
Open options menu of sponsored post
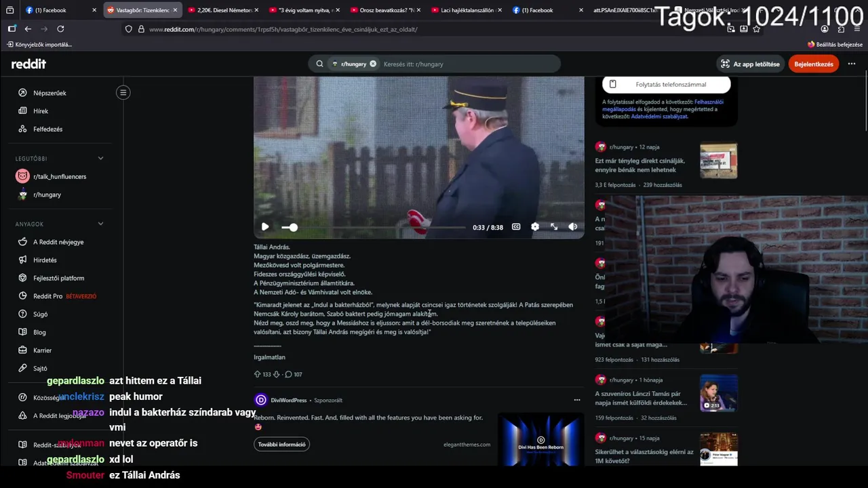(577, 400)
